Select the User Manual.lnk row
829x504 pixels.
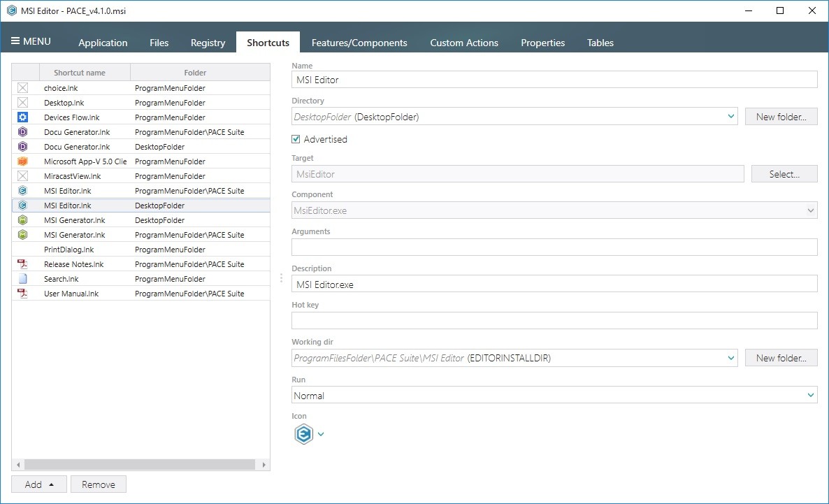tap(140, 294)
